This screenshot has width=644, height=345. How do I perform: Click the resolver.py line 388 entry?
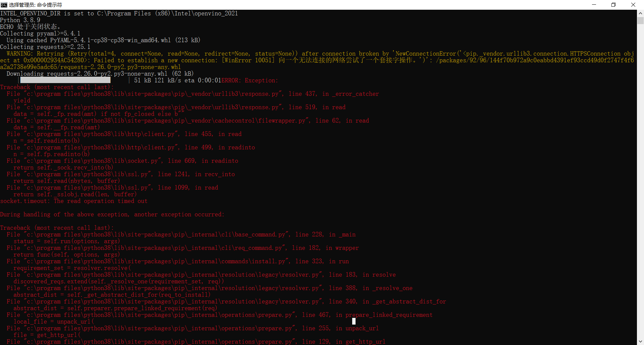(x=210, y=288)
